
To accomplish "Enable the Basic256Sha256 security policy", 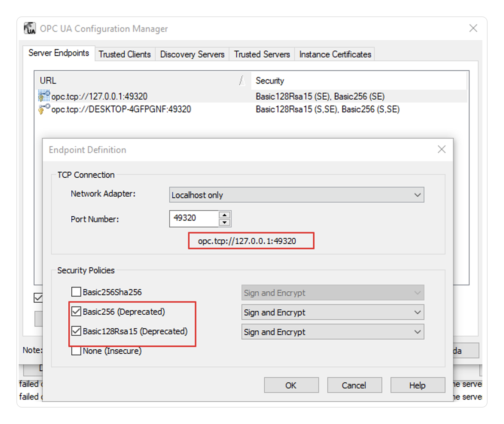I will coord(76,292).
